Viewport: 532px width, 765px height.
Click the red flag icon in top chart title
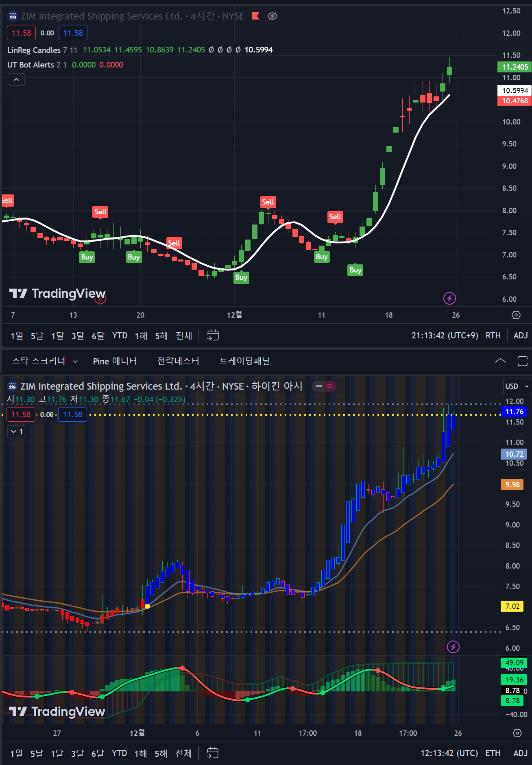[x=255, y=16]
